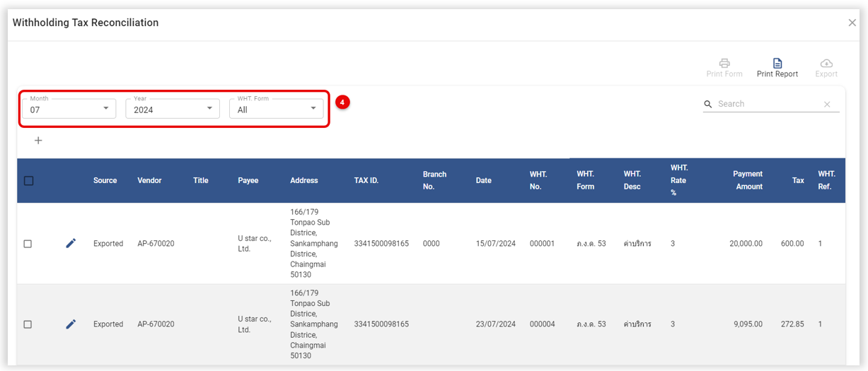868x371 pixels.
Task: Sort by the Vendor column header
Action: pyautogui.click(x=149, y=181)
